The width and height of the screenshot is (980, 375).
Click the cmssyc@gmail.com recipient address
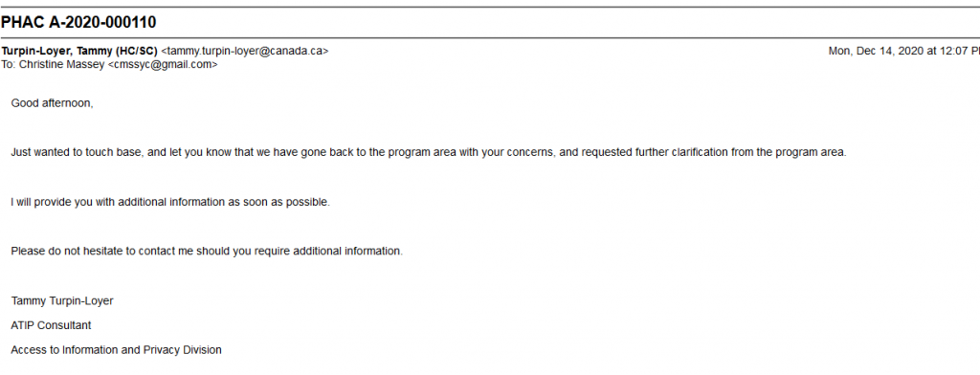point(163,64)
